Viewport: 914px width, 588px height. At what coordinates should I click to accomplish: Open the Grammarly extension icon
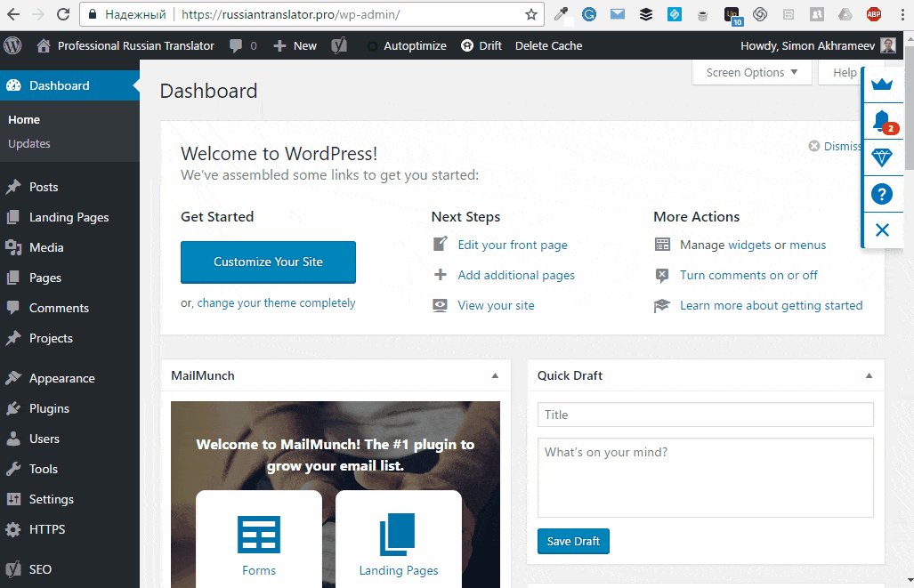pos(589,14)
